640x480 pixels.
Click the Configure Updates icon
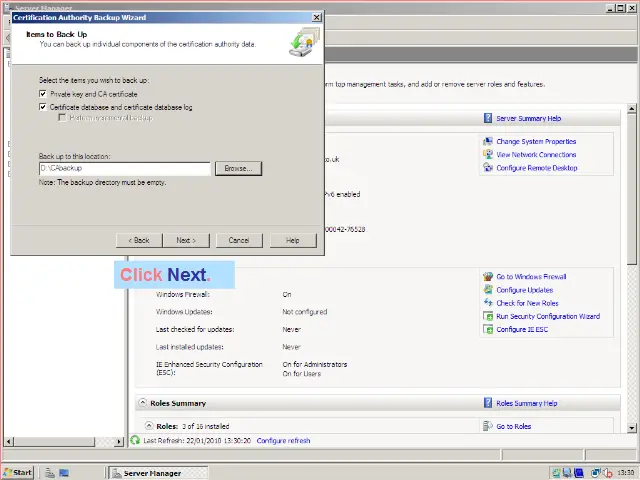(x=488, y=289)
